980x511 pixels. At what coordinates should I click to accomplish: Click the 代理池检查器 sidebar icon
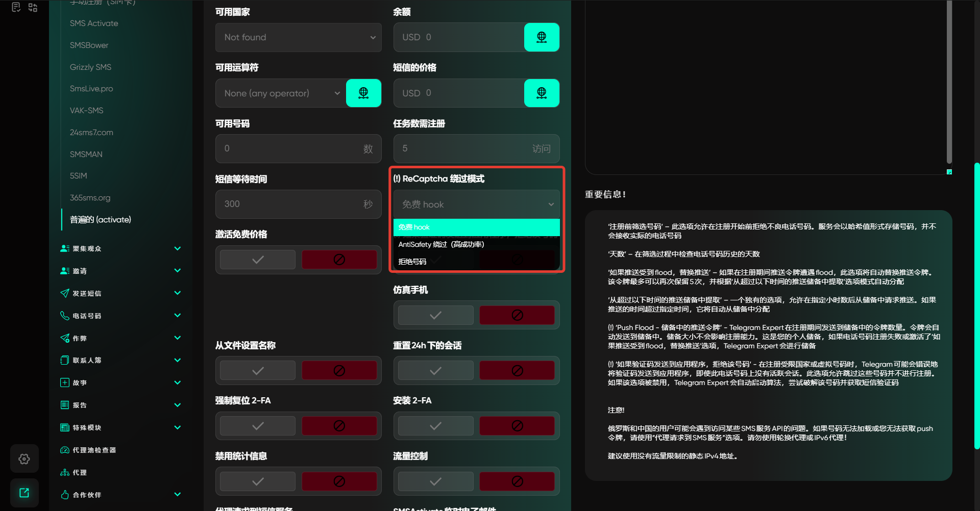click(x=65, y=450)
